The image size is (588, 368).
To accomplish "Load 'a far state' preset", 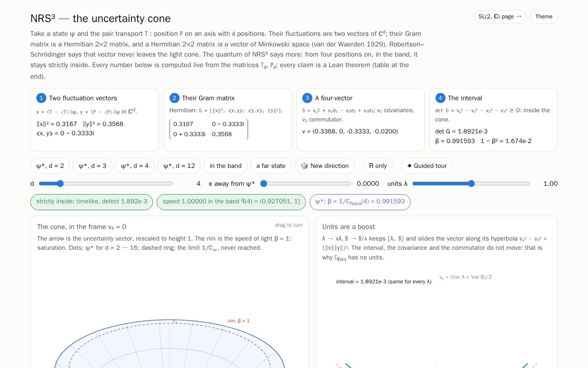I will pyautogui.click(x=271, y=166).
